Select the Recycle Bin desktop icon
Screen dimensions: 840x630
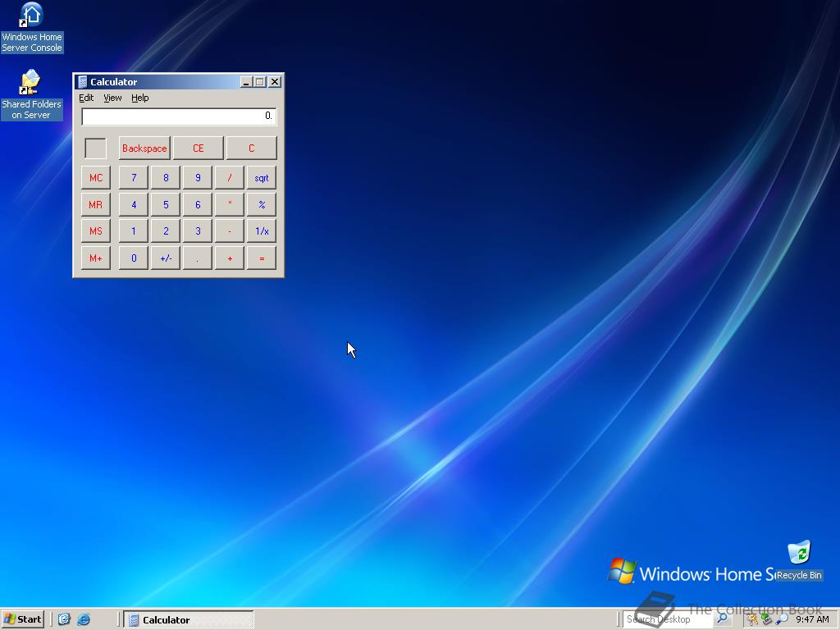[x=799, y=560]
